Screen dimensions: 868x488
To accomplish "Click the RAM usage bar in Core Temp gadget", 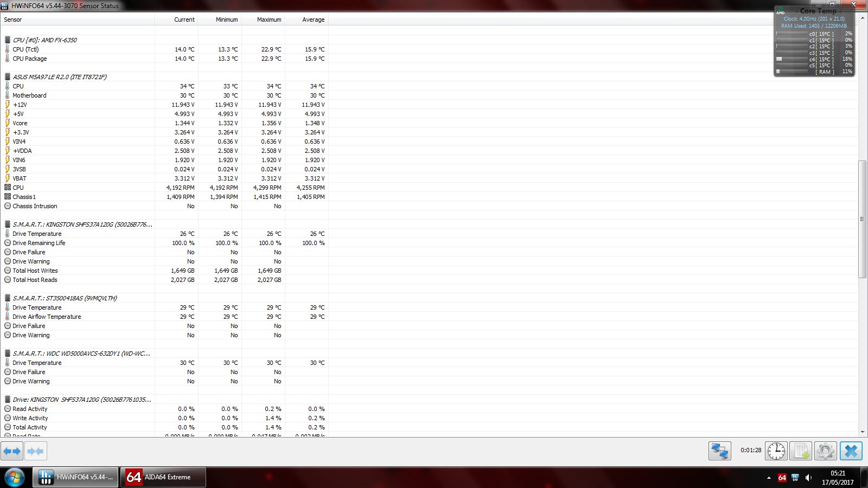I will pos(792,72).
